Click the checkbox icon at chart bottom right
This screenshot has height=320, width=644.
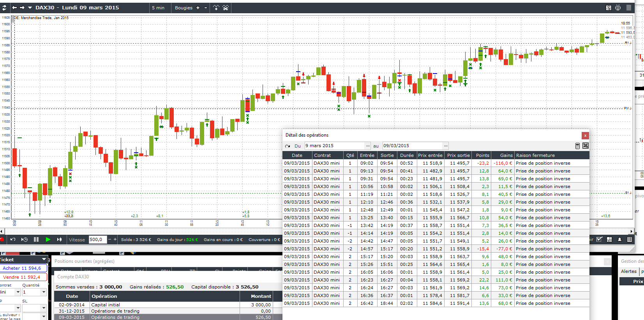click(600, 239)
